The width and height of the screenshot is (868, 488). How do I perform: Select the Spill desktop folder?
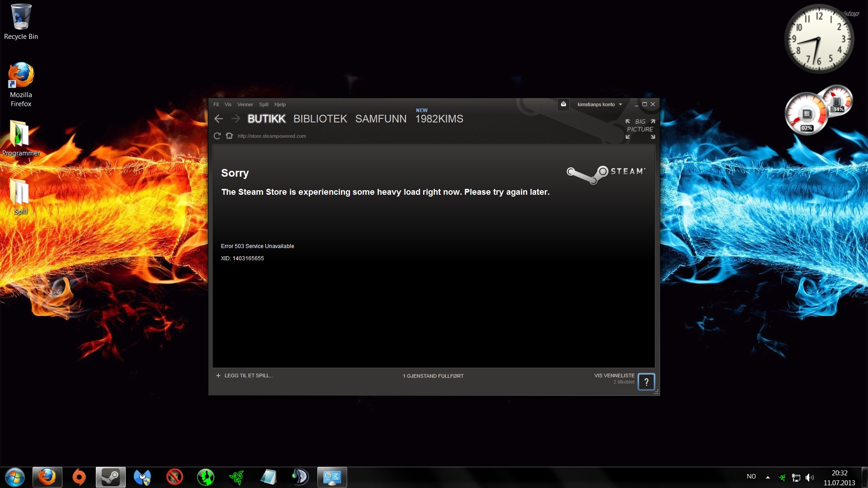point(20,197)
